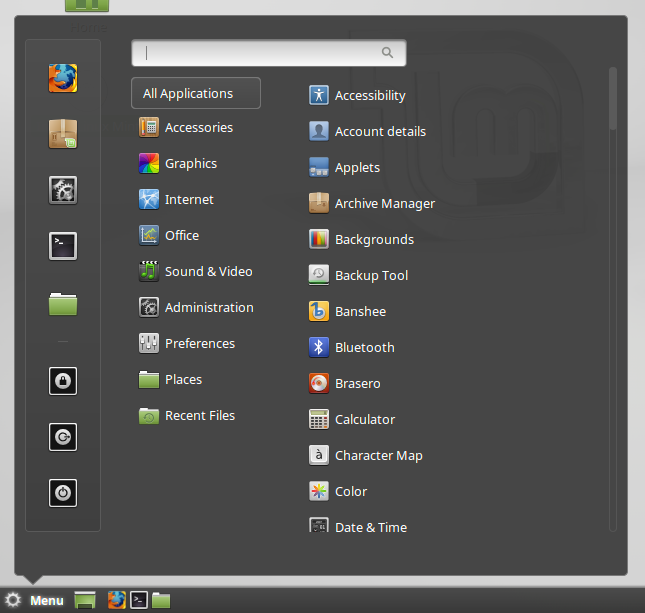Click the Menu button on the panel
This screenshot has width=645, height=613.
tap(34, 600)
